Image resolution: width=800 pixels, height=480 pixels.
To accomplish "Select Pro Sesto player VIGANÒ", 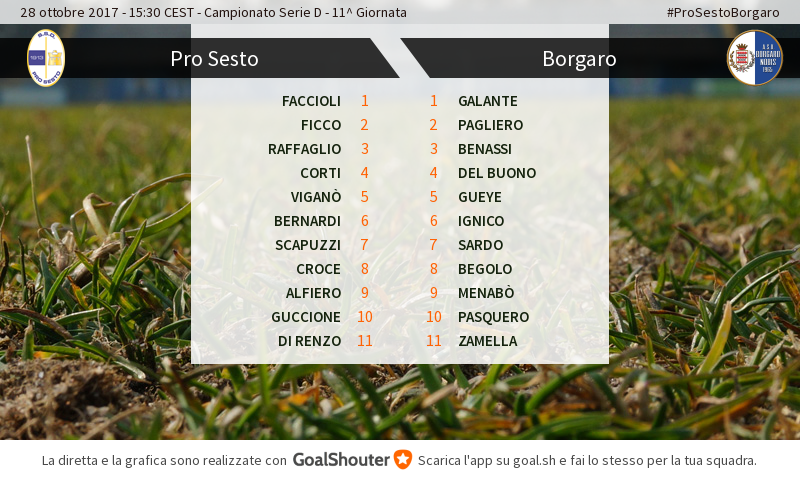I will (315, 197).
